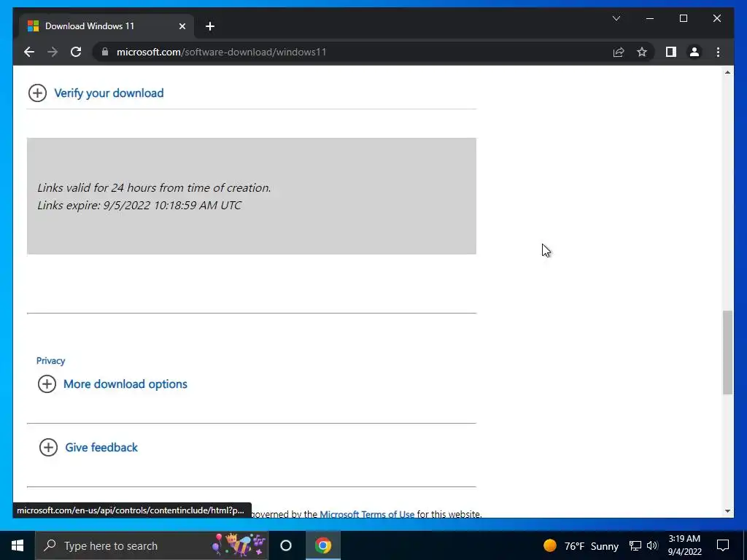Image resolution: width=747 pixels, height=560 pixels.
Task: Open Chrome side panel icon
Action: click(x=671, y=52)
